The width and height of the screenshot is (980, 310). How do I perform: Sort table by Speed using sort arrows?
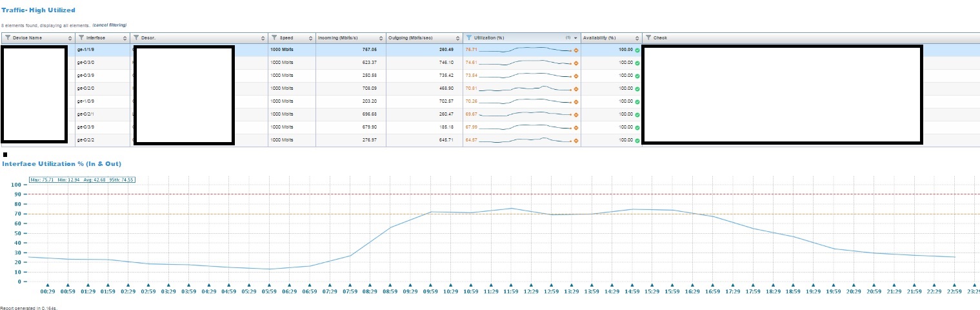click(x=310, y=38)
